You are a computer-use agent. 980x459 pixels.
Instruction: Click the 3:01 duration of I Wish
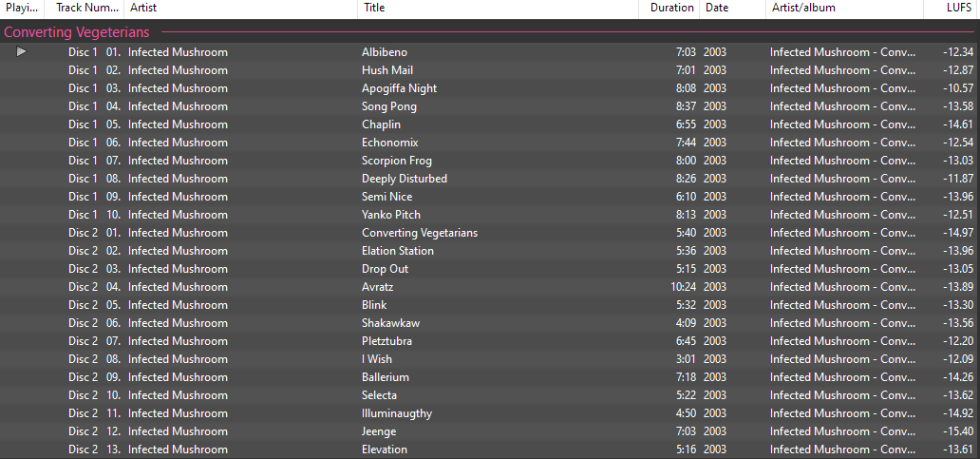coord(685,359)
